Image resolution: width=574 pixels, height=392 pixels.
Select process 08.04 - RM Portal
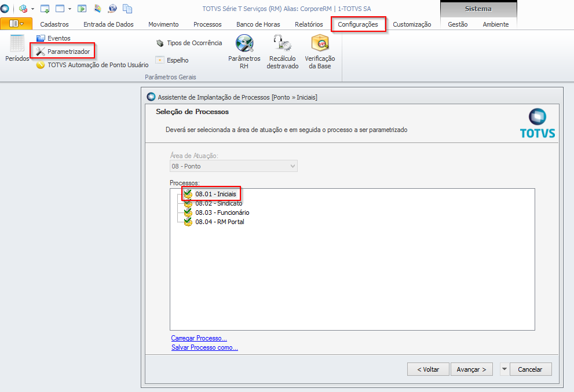pos(220,222)
